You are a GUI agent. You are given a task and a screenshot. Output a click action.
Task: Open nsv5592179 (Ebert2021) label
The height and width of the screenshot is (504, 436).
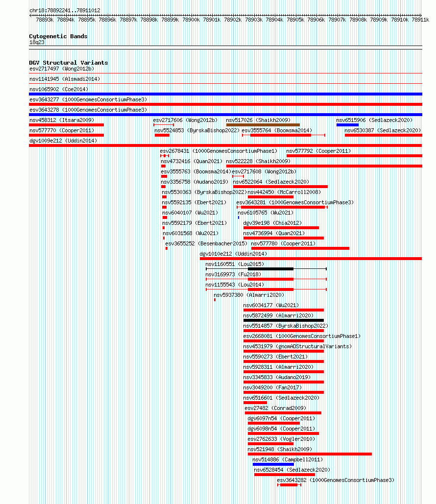pyautogui.click(x=194, y=223)
